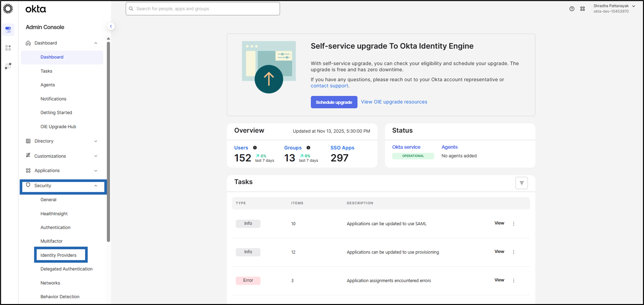Collapse the Dashboard section chevron
This screenshot has height=305, width=644.
tap(96, 43)
